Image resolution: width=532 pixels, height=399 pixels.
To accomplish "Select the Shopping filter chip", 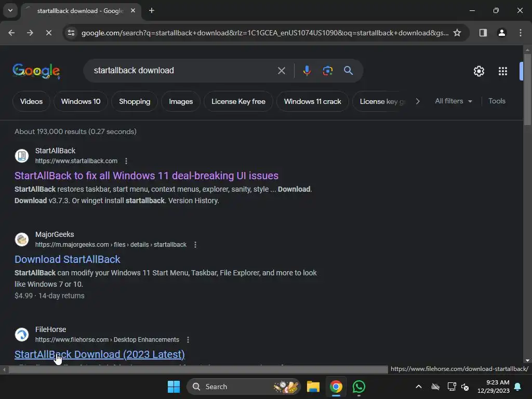I will 135,101.
